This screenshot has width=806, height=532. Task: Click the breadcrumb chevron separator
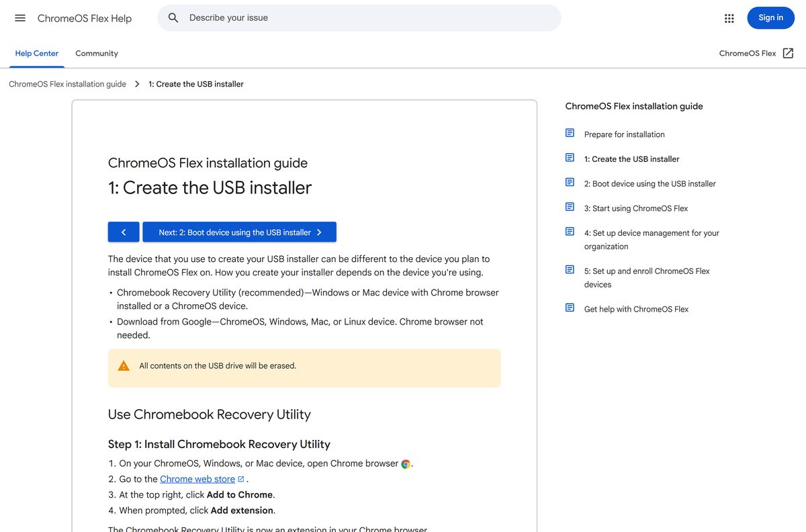point(137,84)
